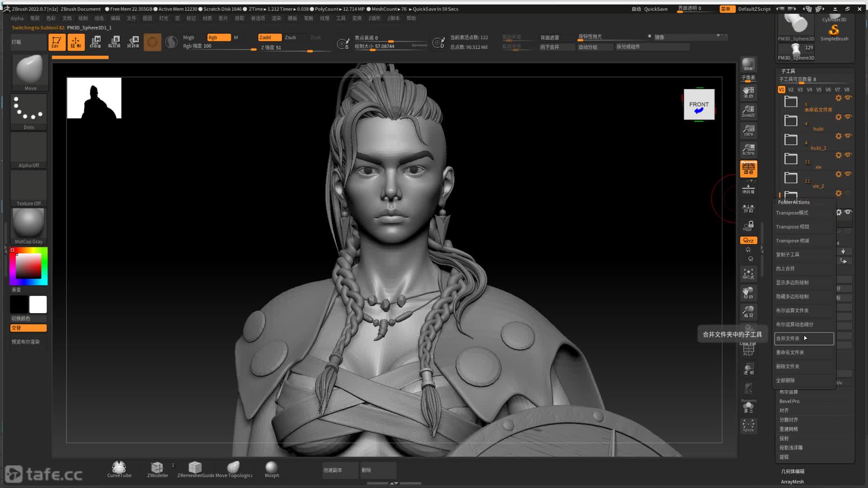Open the MatCap Gray material picker
Screen dimensions: 868x488
point(29,226)
